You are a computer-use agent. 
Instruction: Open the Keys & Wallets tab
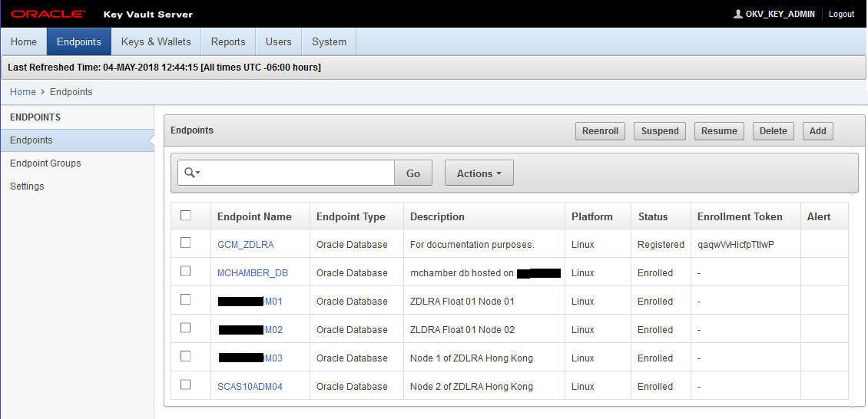[156, 42]
